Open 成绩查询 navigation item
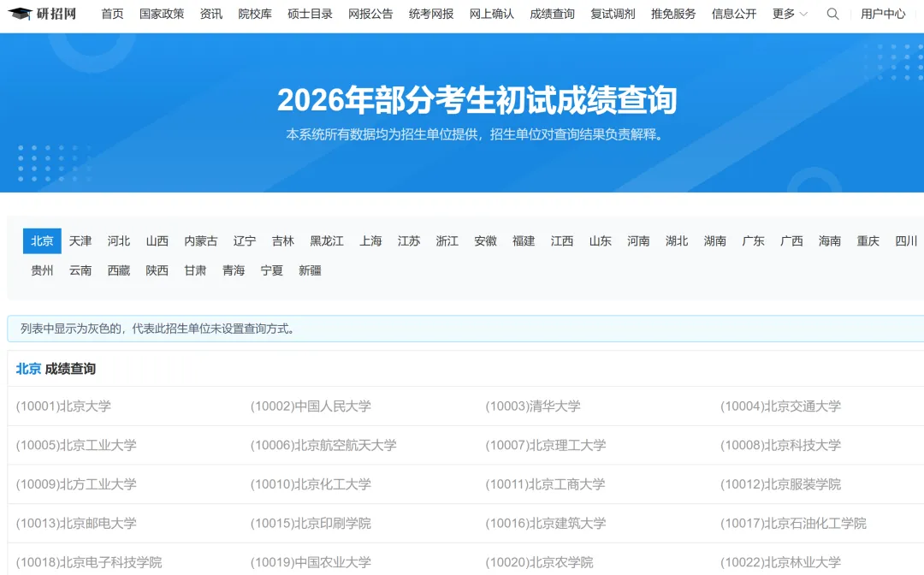Viewport: 924px width, 575px height. point(552,14)
